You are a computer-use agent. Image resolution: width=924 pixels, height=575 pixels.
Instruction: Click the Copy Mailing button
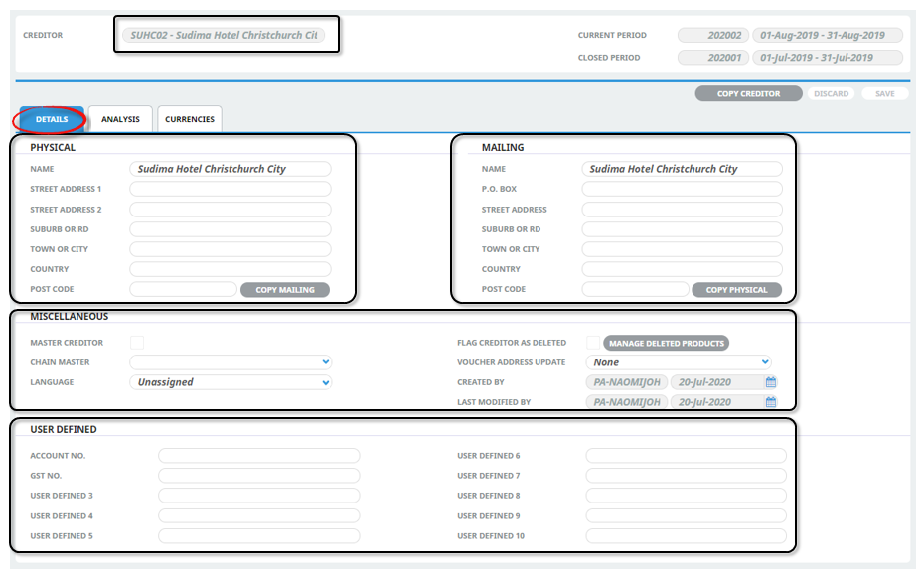[x=284, y=290]
